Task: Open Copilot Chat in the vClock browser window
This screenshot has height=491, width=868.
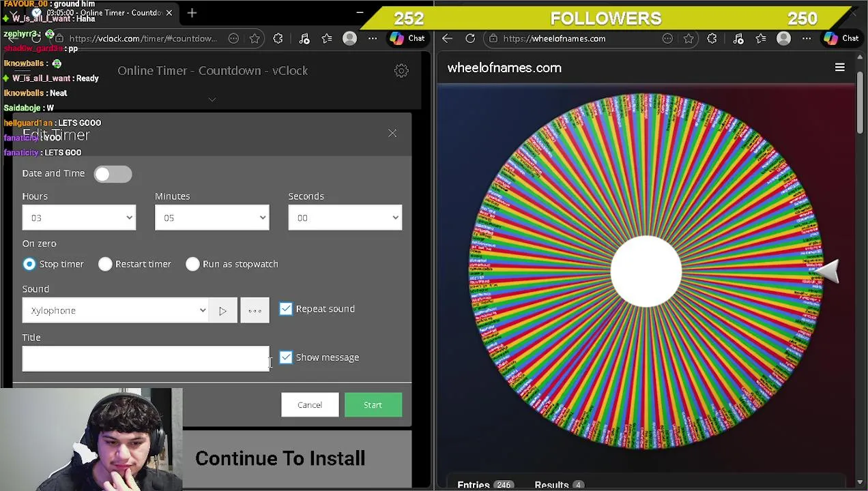Action: (407, 38)
